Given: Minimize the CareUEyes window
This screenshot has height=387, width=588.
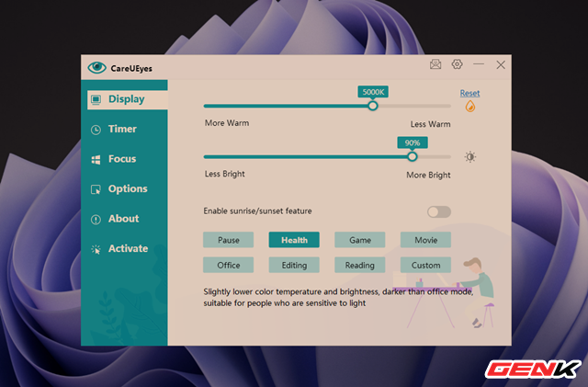Looking at the screenshot, I should [x=479, y=64].
